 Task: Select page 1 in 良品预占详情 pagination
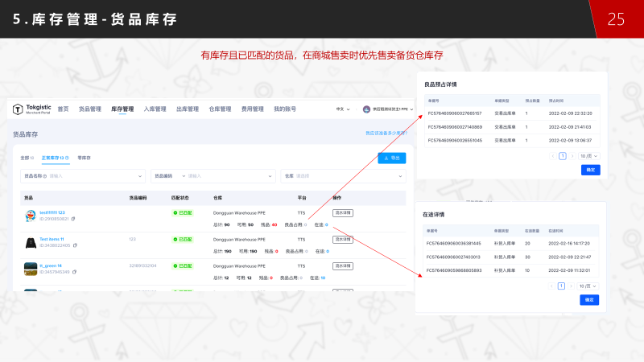(x=563, y=156)
